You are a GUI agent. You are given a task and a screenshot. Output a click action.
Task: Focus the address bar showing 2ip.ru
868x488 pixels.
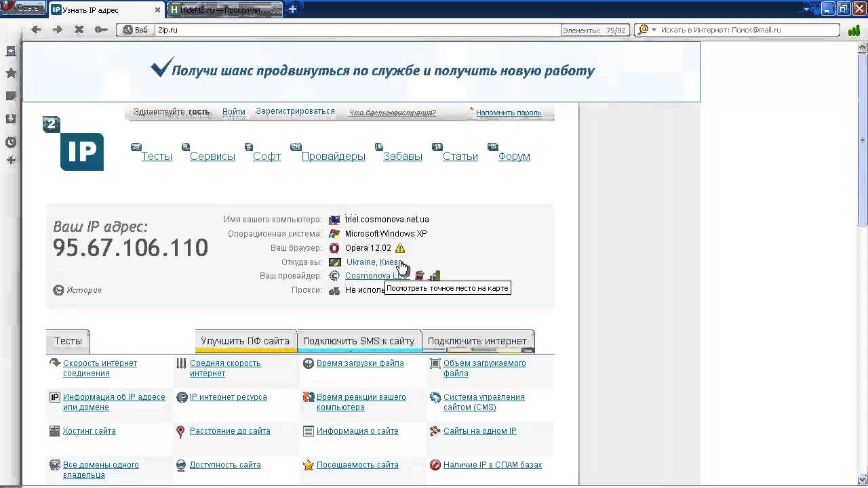coord(357,30)
